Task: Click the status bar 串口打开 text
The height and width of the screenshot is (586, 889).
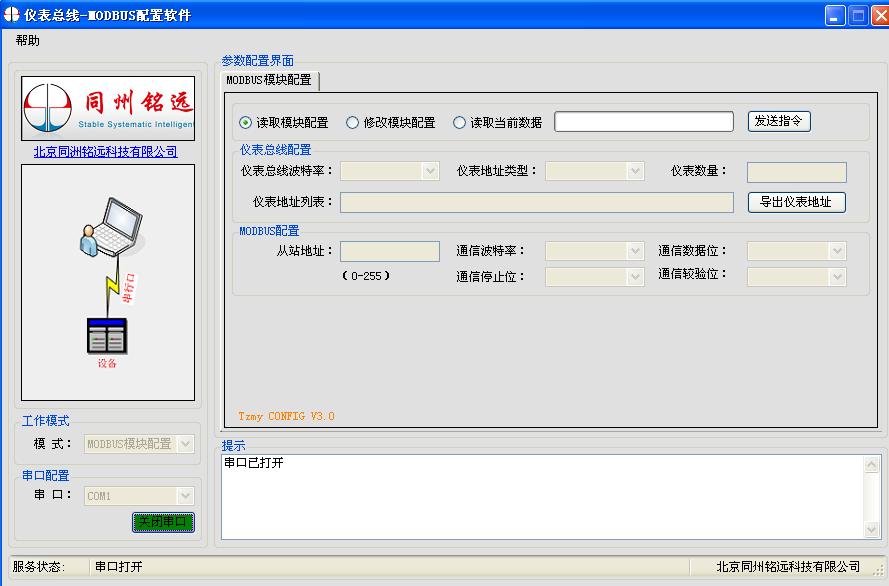Action: [x=118, y=567]
